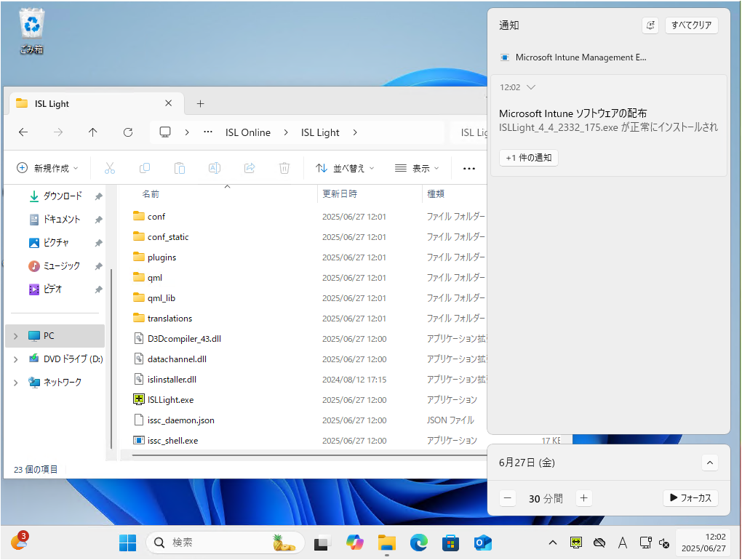Expand the PC tree node
Image resolution: width=742 pixels, height=560 pixels.
(15, 336)
